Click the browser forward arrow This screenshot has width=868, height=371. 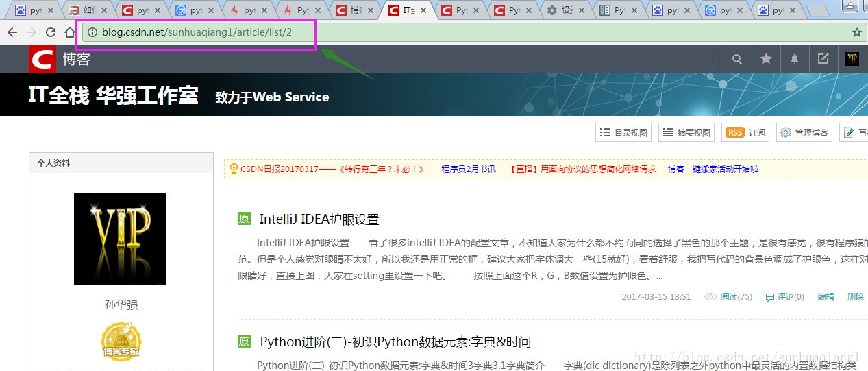click(32, 32)
